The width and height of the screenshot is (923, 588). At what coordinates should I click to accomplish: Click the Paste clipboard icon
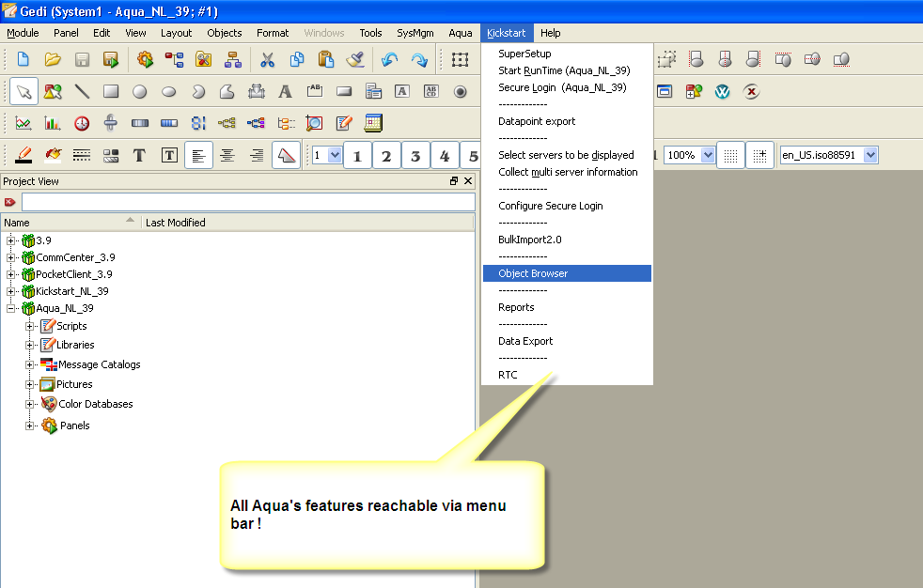pos(325,59)
